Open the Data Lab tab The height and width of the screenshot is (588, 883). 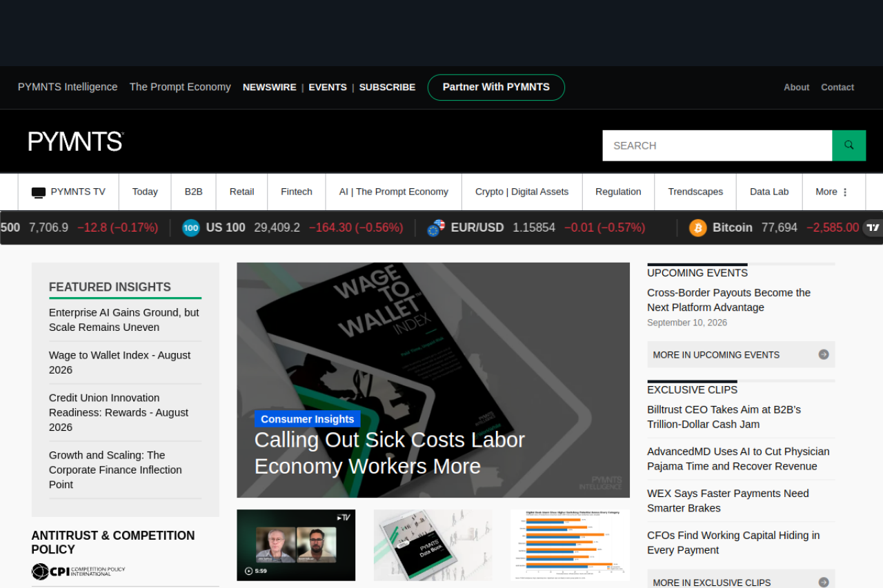(769, 192)
